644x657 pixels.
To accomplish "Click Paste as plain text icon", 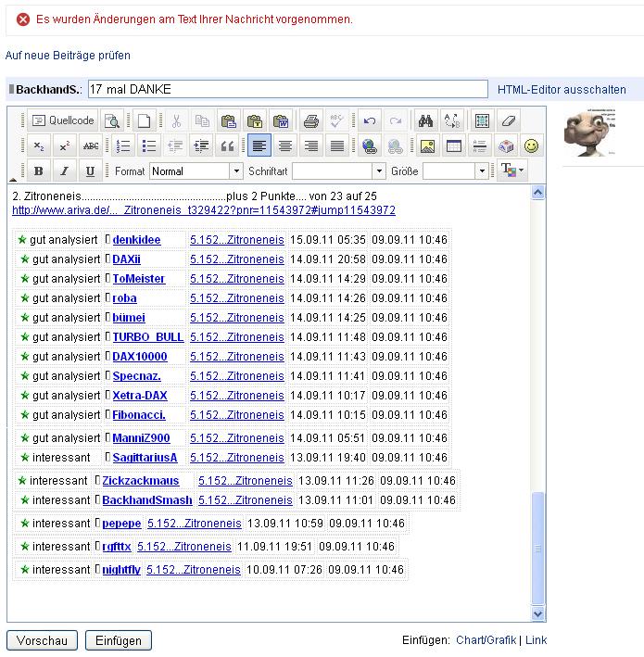I will [254, 121].
